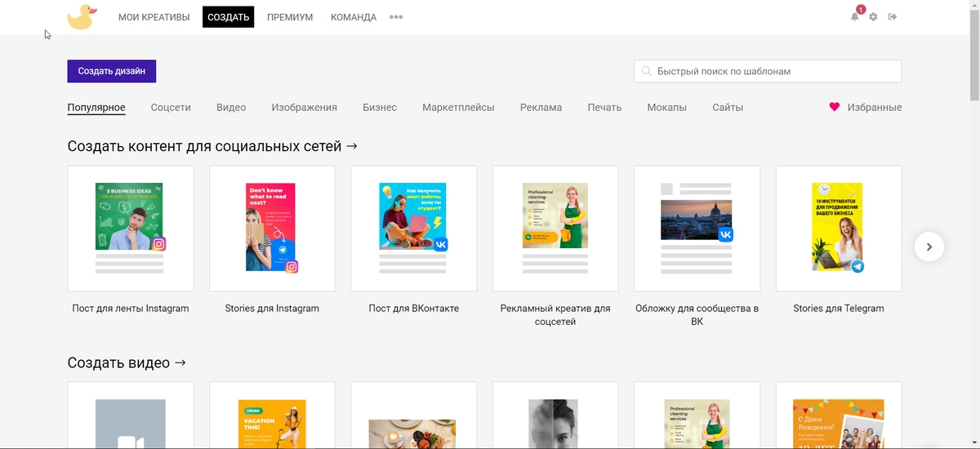Switch to the Видео tab

pyautogui.click(x=231, y=108)
